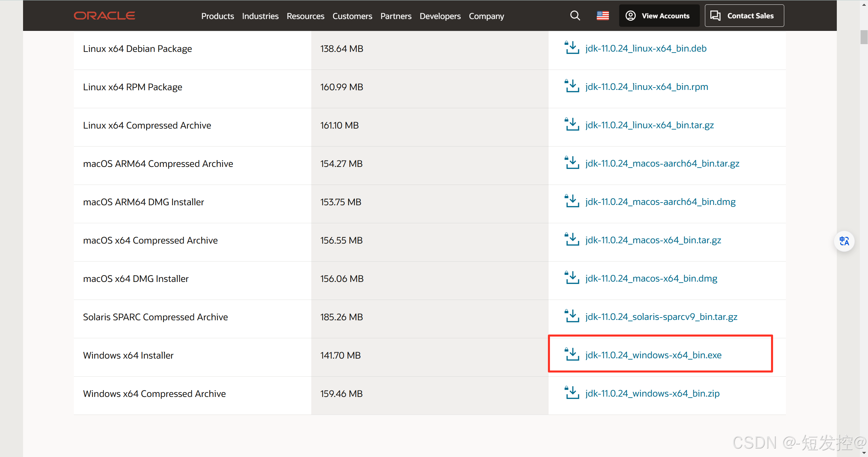The width and height of the screenshot is (868, 457).
Task: Select 'macOS ARM64 Compressed Archive' text
Action: (x=158, y=164)
